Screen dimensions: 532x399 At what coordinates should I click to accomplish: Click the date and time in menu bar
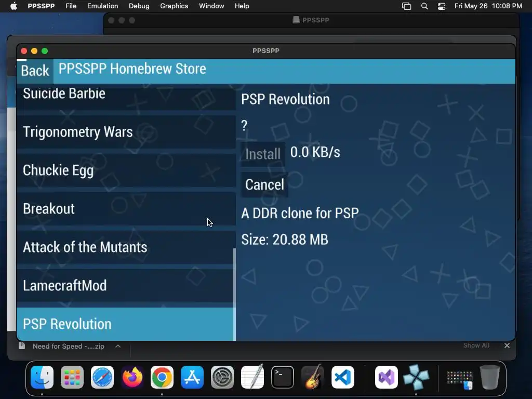point(488,6)
